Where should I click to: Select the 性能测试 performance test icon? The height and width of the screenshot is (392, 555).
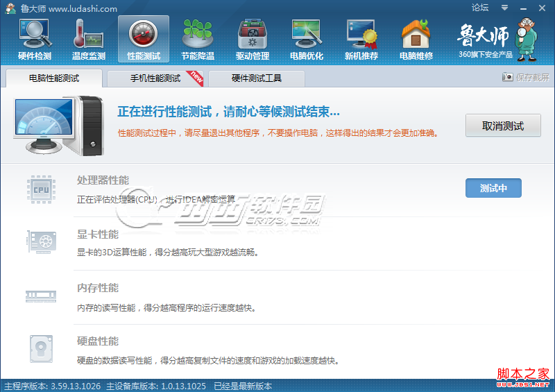pos(144,40)
